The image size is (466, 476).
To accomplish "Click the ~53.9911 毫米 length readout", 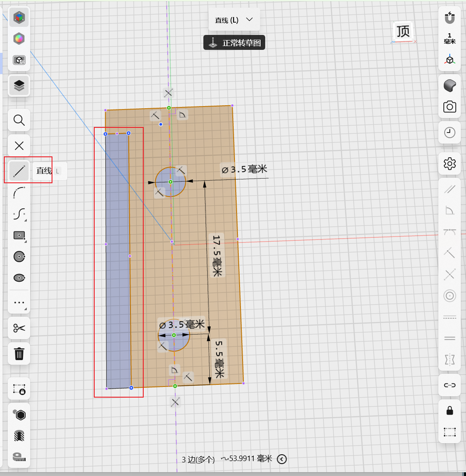I will click(x=246, y=459).
